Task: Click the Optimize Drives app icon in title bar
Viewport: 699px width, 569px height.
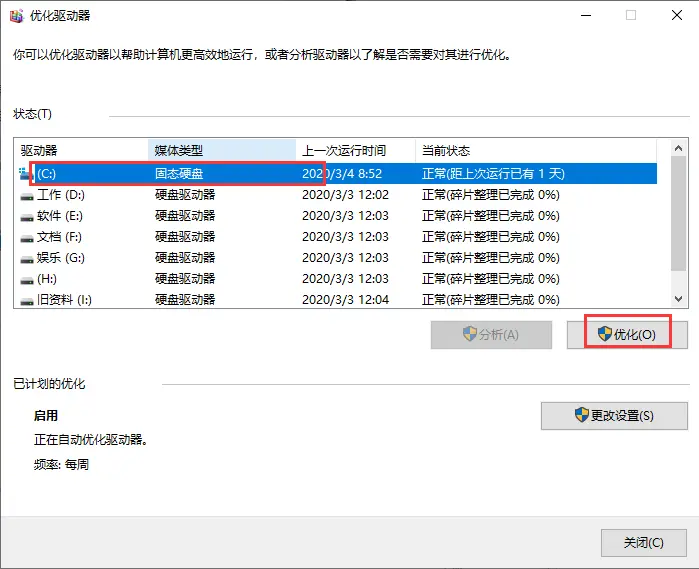Action: coord(17,16)
